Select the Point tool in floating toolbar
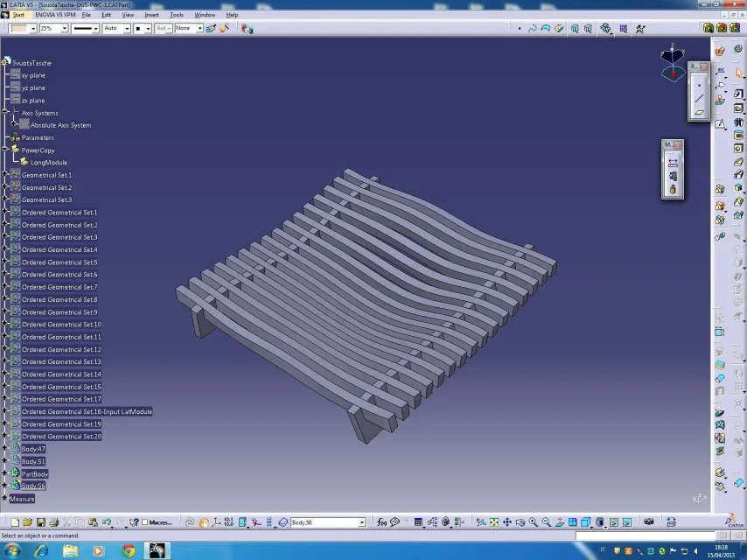The height and width of the screenshot is (560, 747). coord(699,86)
